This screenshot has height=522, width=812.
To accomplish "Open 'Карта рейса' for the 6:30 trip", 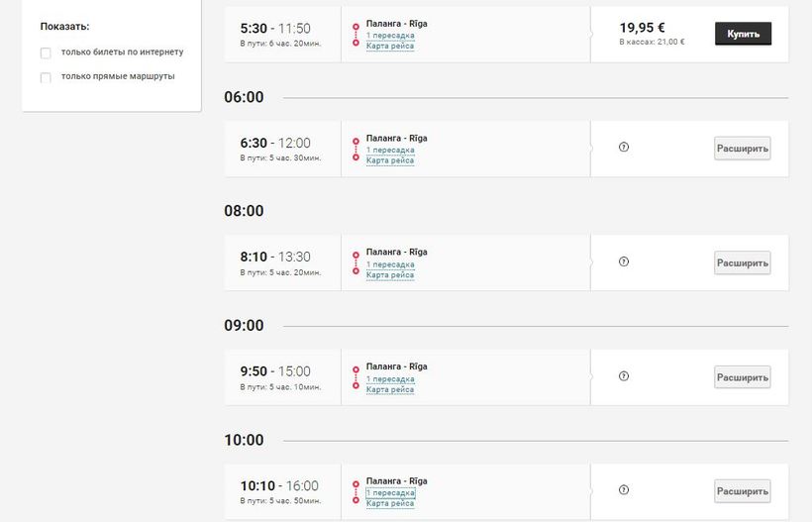I will pos(390,160).
